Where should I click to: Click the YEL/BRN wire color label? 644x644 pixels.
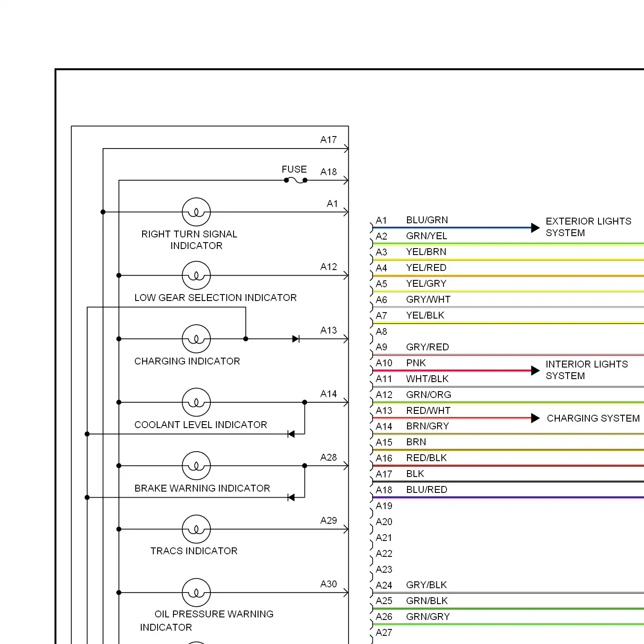pos(426,252)
